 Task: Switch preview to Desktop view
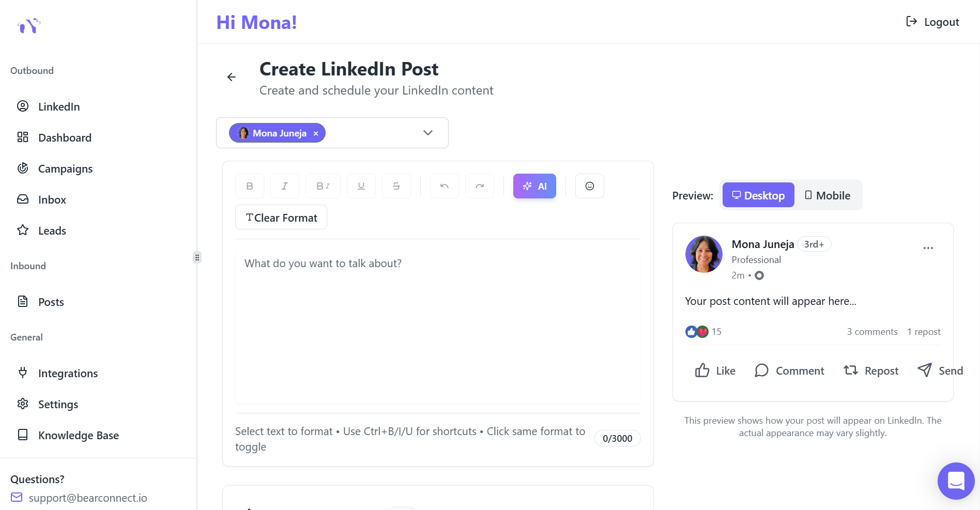coord(758,195)
